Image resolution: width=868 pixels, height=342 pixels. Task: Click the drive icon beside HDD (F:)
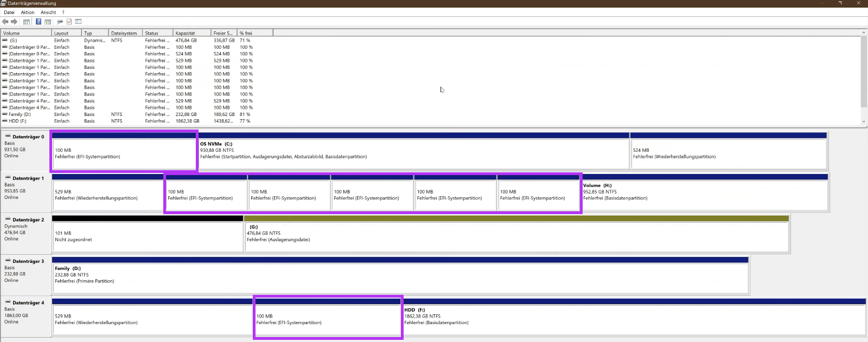5,121
